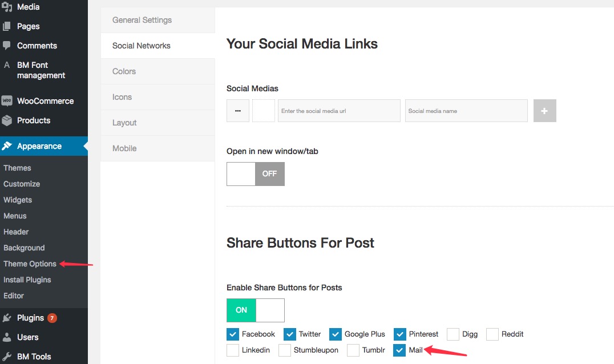The image size is (614, 364).
Task: Open the Icons settings tab
Action: pyautogui.click(x=157, y=97)
